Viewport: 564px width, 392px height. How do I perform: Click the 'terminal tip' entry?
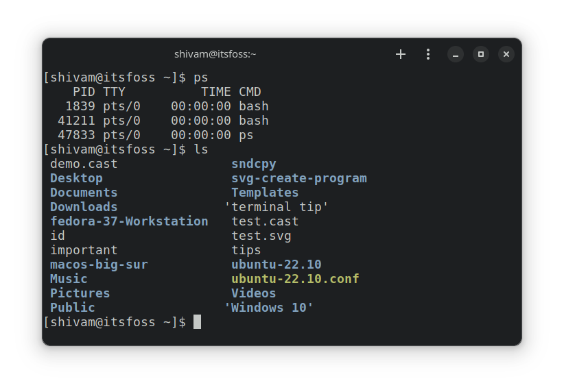(277, 207)
